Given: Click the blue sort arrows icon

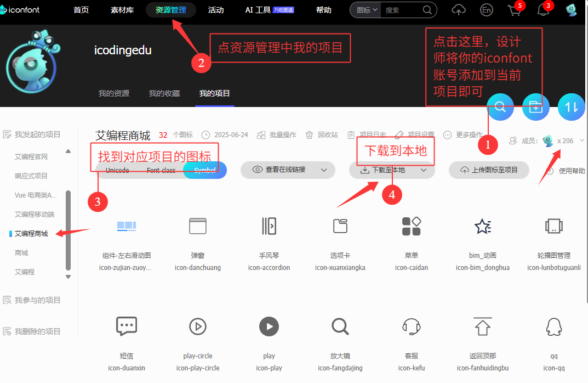Looking at the screenshot, I should pyautogui.click(x=571, y=108).
